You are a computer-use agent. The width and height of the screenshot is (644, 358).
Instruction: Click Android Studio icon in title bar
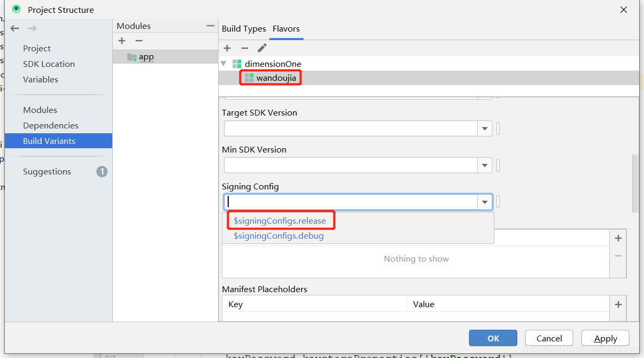[x=16, y=9]
